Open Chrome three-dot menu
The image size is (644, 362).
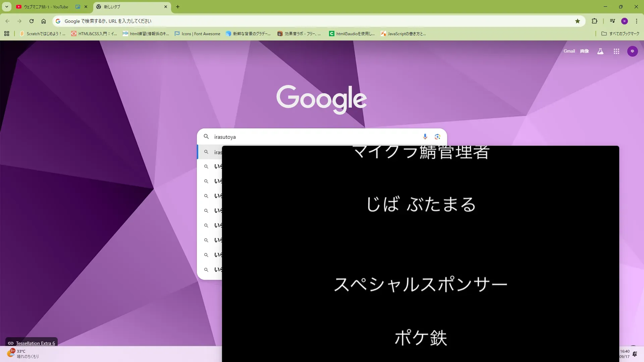pos(637,21)
